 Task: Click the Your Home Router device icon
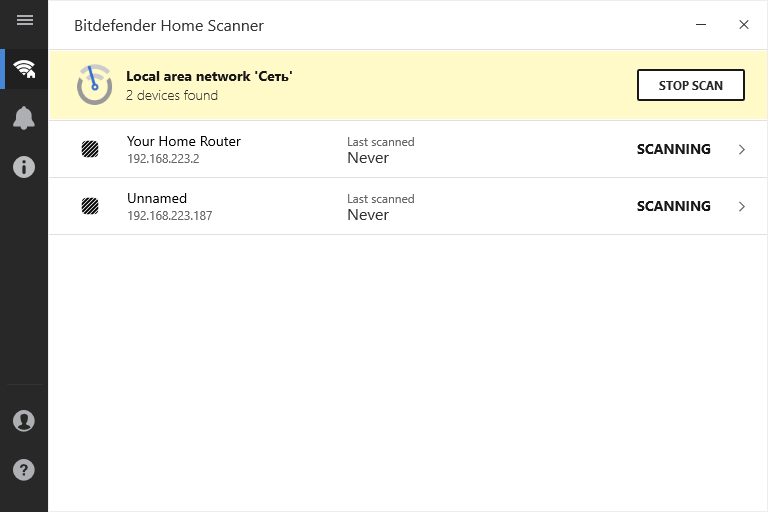tap(90, 149)
